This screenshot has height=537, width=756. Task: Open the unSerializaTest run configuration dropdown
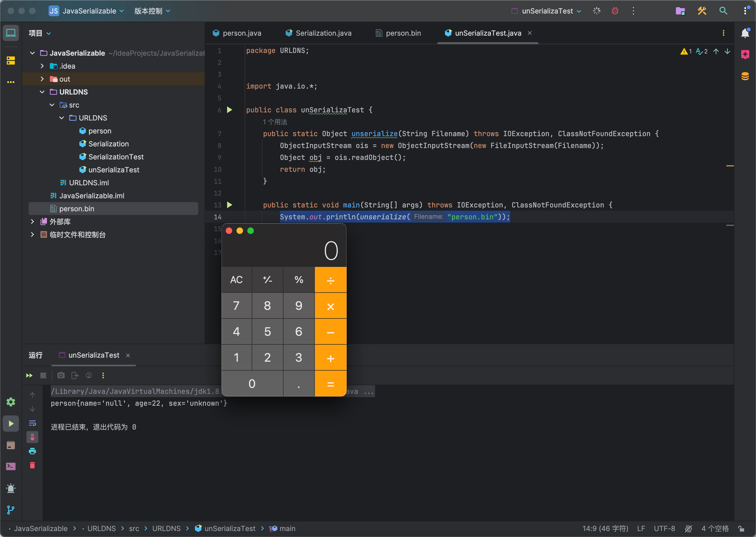546,11
